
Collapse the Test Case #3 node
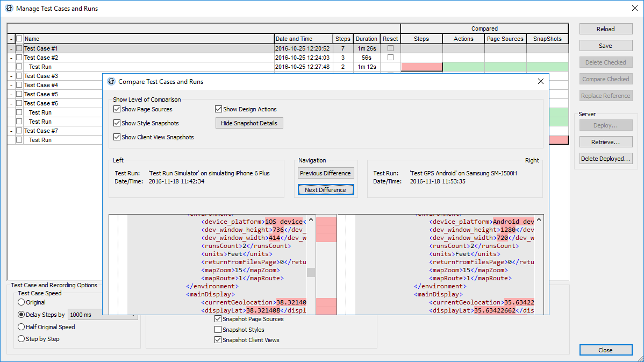point(11,76)
